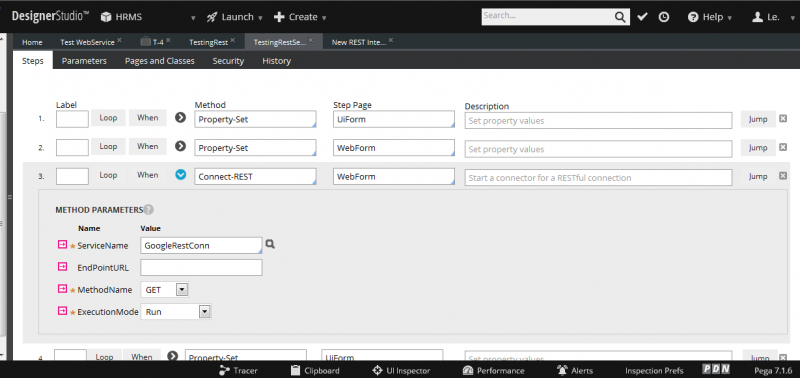
Task: Click the PDN logo icon
Action: point(716,369)
